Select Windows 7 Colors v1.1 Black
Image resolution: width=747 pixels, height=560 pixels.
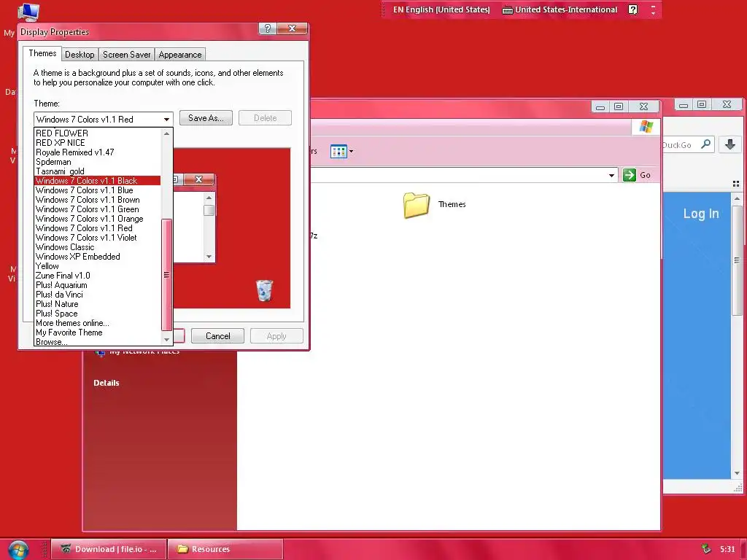(x=97, y=181)
